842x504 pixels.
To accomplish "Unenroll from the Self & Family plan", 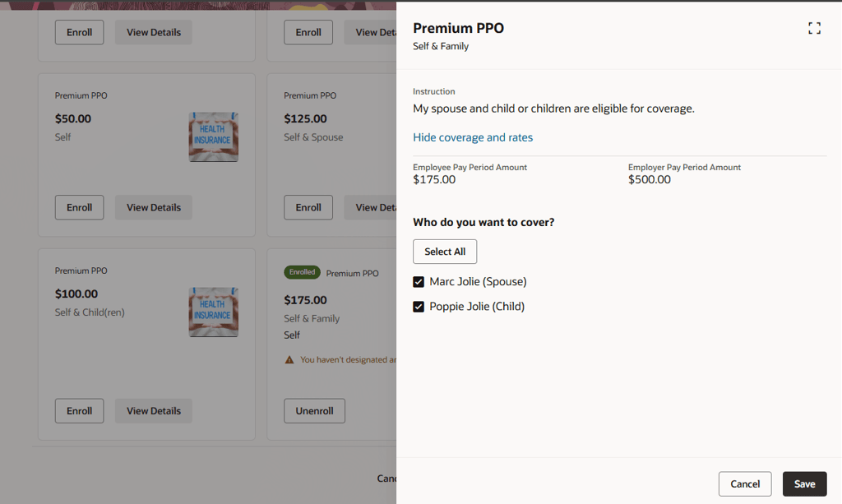I will [x=314, y=411].
